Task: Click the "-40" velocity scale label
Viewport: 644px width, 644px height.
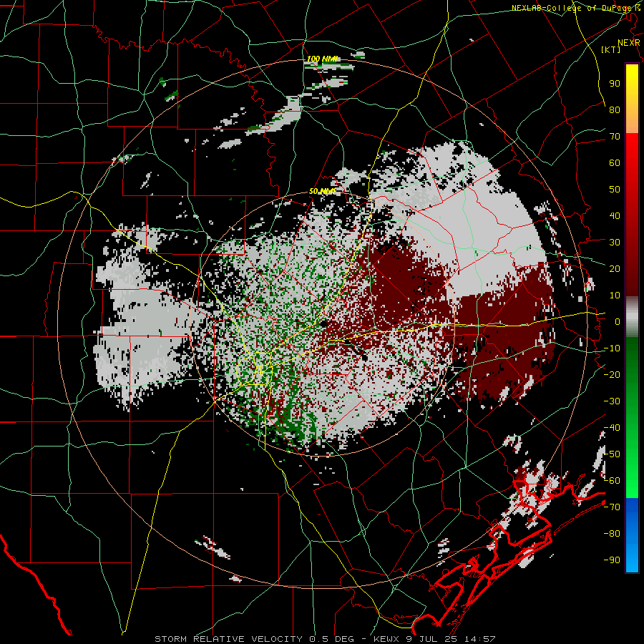Action: click(612, 428)
